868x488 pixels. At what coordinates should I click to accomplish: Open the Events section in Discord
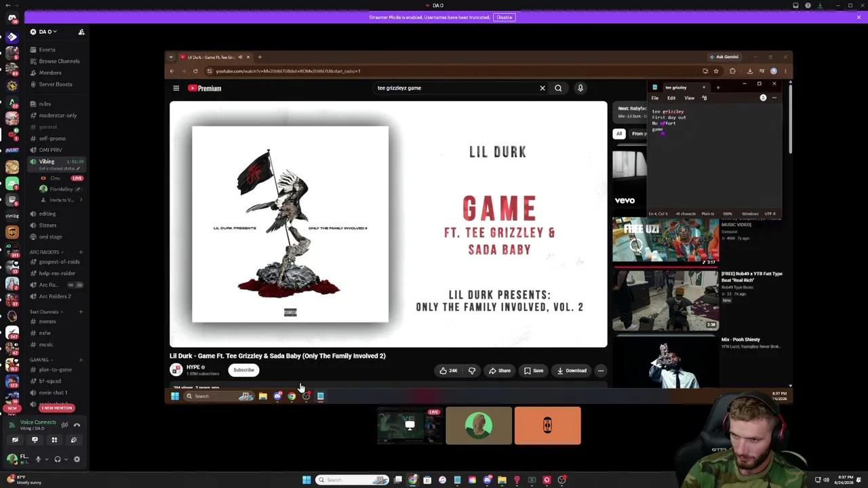[x=47, y=49]
